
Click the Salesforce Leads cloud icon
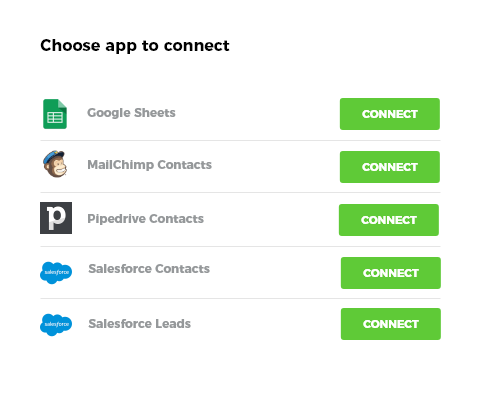(56, 325)
